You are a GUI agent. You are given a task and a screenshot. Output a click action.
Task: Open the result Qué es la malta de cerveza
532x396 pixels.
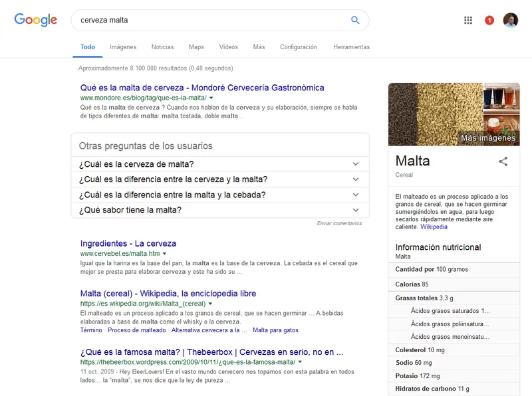tap(202, 88)
